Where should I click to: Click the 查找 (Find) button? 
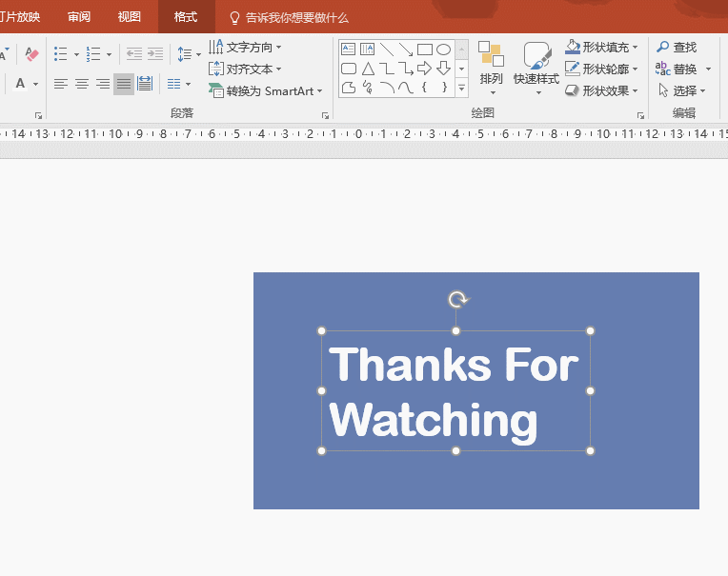click(677, 47)
